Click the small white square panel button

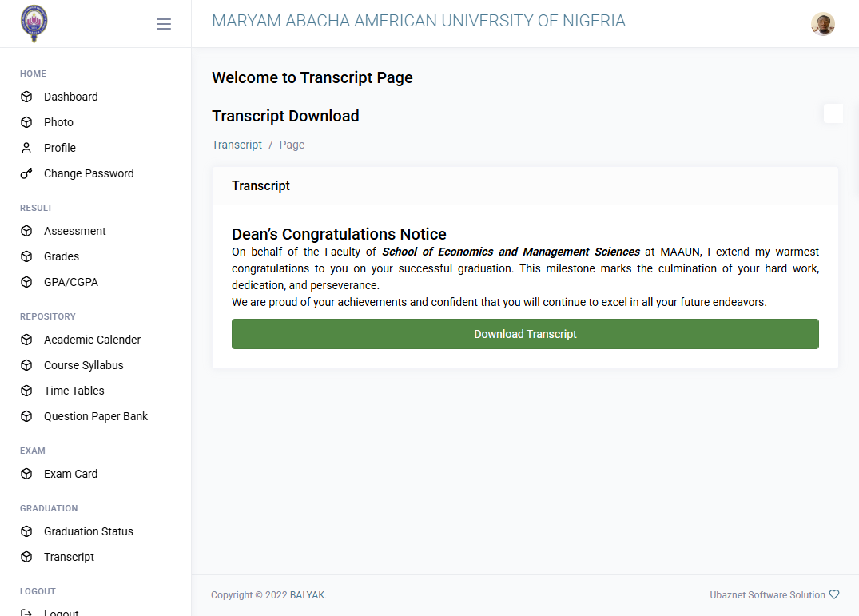pyautogui.click(x=833, y=113)
